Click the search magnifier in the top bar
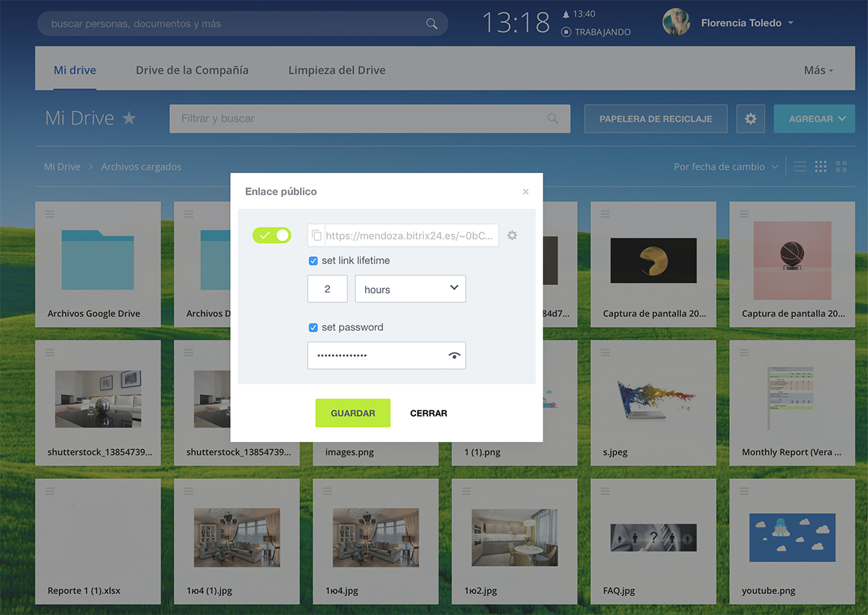Screen dimensions: 868x615 [432, 24]
